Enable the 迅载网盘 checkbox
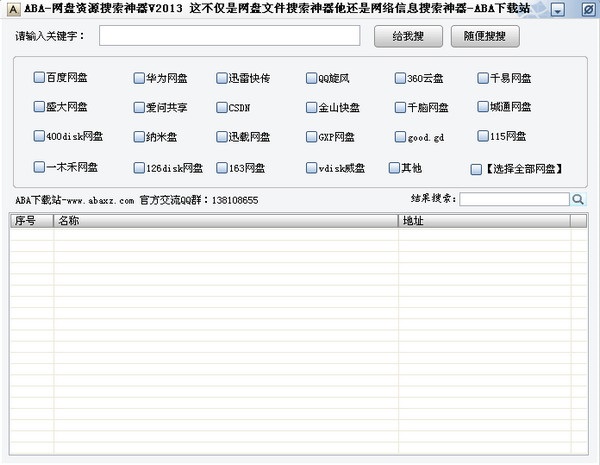 pyautogui.click(x=222, y=137)
